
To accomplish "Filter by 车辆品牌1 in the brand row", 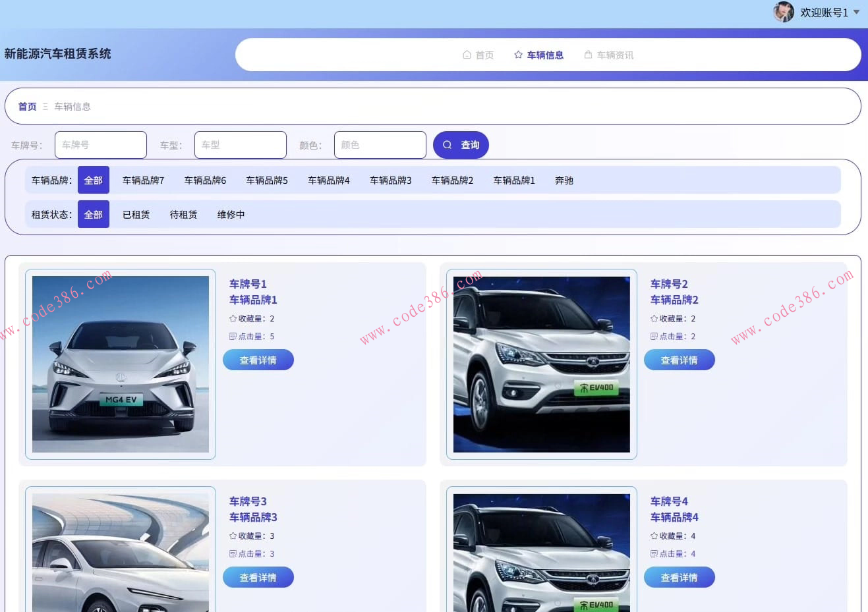I will point(515,180).
